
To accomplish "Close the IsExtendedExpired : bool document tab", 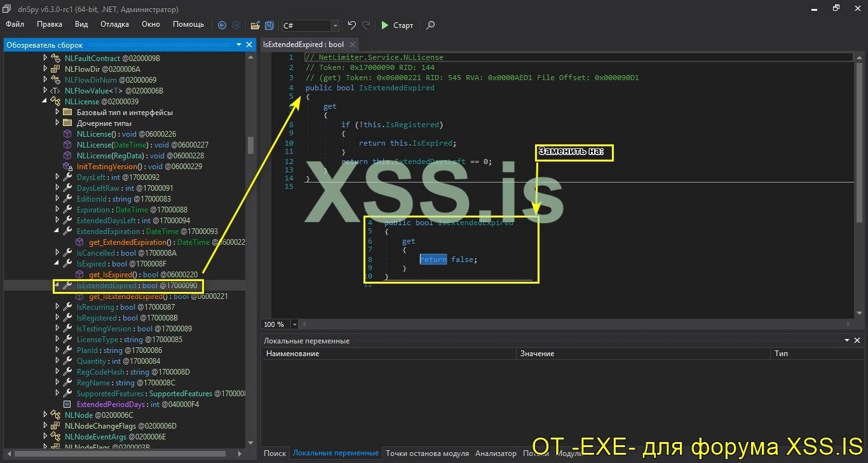I will 353,45.
